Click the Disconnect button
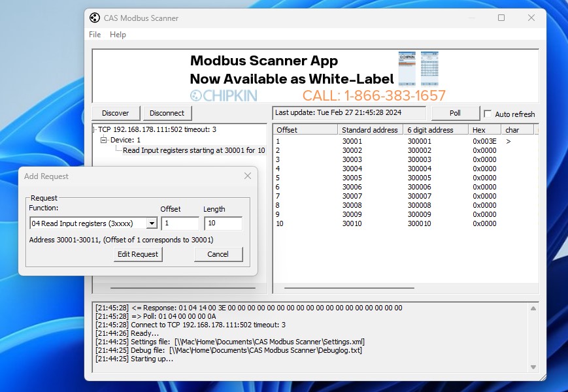The width and height of the screenshot is (568, 392). (x=167, y=113)
